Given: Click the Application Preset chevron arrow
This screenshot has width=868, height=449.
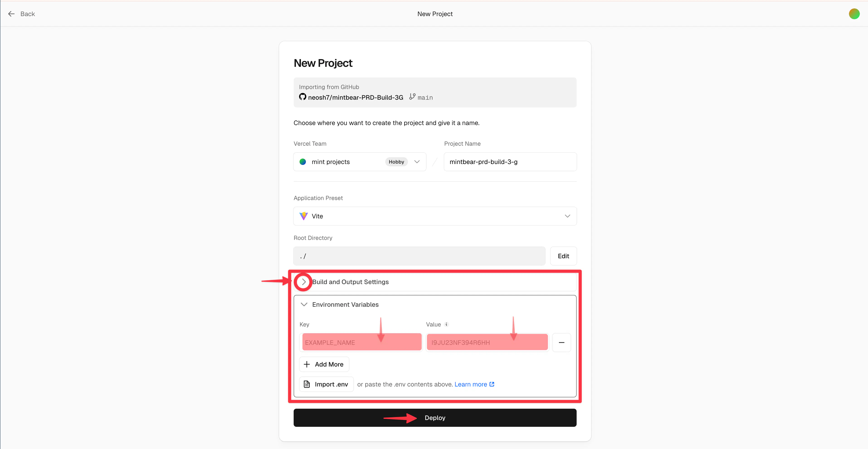Looking at the screenshot, I should [567, 216].
